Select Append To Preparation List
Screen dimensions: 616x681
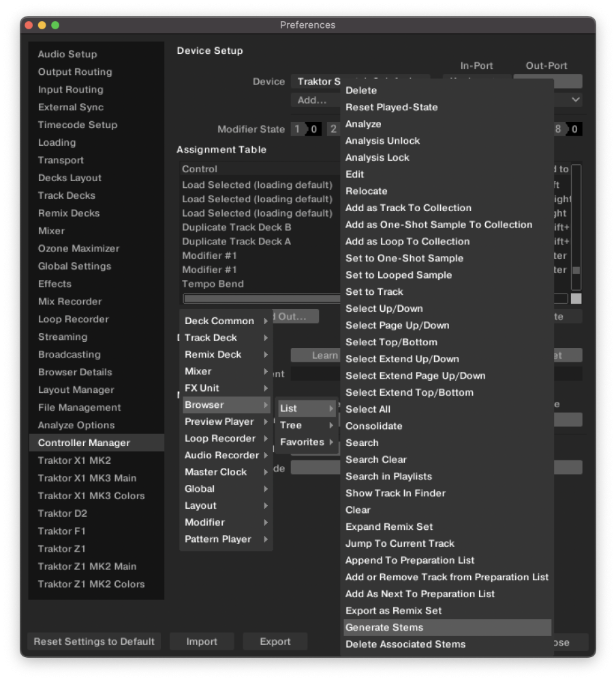click(x=447, y=560)
